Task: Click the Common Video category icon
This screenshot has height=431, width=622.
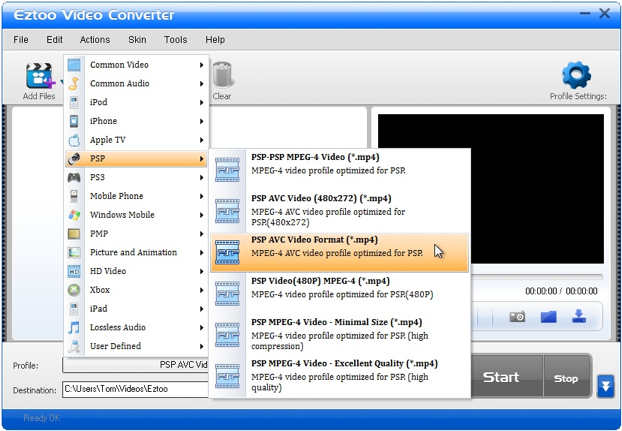Action: 74,65
